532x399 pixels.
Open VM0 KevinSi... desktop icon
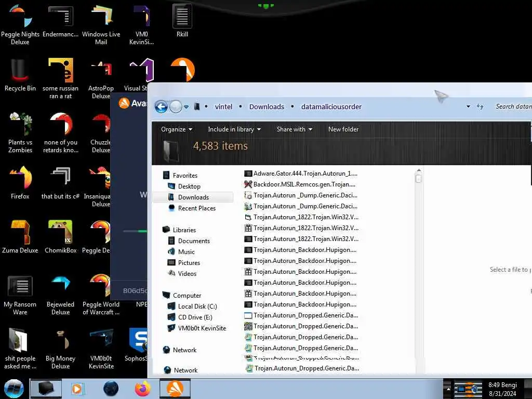142,24
